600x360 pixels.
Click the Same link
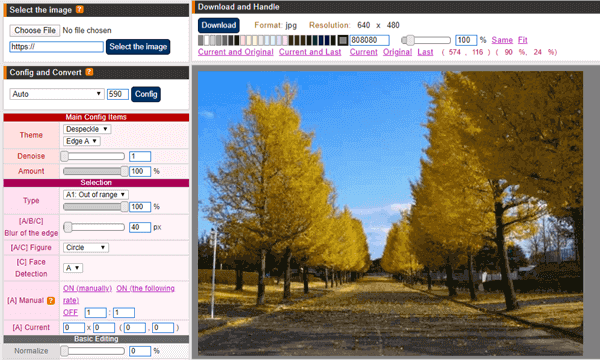pos(502,40)
